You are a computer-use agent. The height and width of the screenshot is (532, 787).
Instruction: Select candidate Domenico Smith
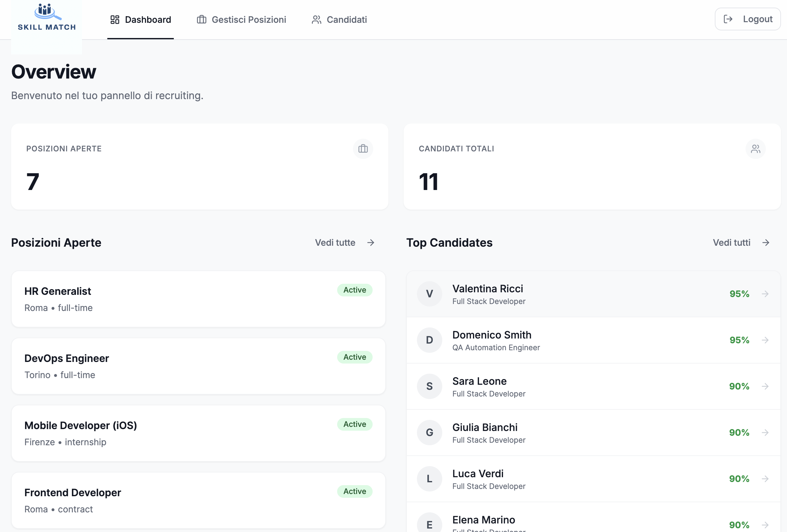tap(593, 340)
